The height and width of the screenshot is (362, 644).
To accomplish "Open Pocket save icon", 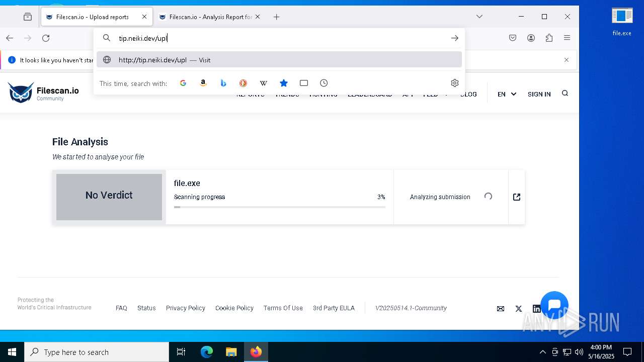I will (x=513, y=38).
